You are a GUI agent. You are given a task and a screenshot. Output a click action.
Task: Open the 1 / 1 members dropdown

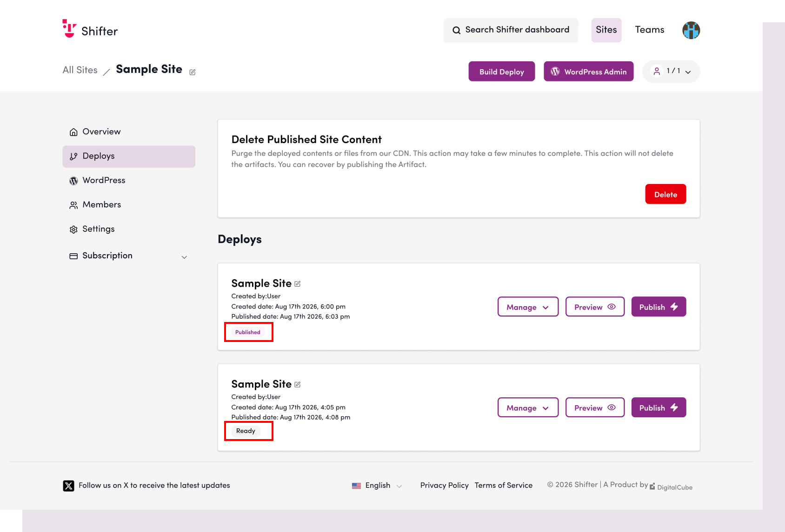click(671, 71)
